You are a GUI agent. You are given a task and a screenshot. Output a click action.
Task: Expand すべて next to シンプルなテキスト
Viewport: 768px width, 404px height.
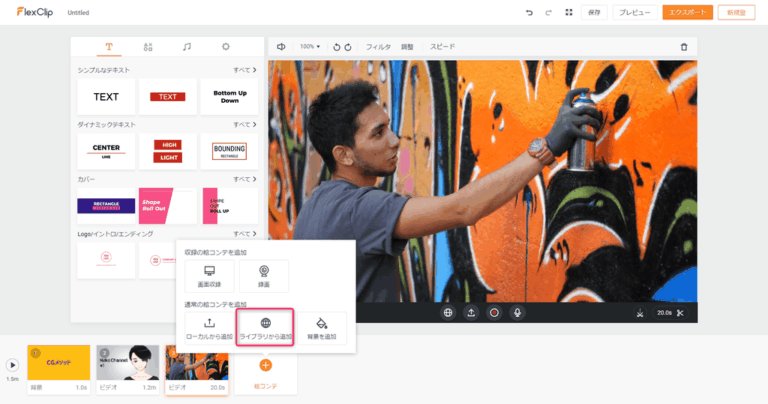[x=244, y=70]
